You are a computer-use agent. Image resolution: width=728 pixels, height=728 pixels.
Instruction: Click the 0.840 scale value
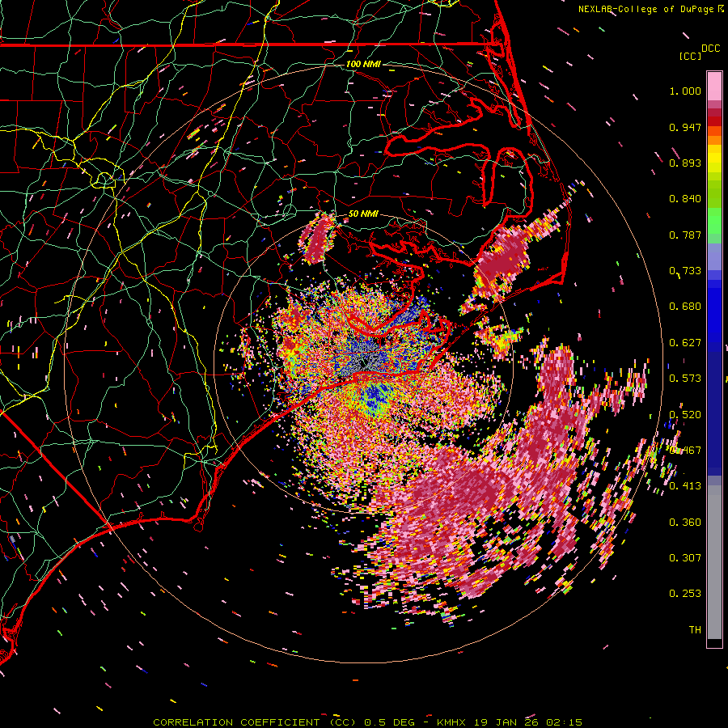pos(685,199)
